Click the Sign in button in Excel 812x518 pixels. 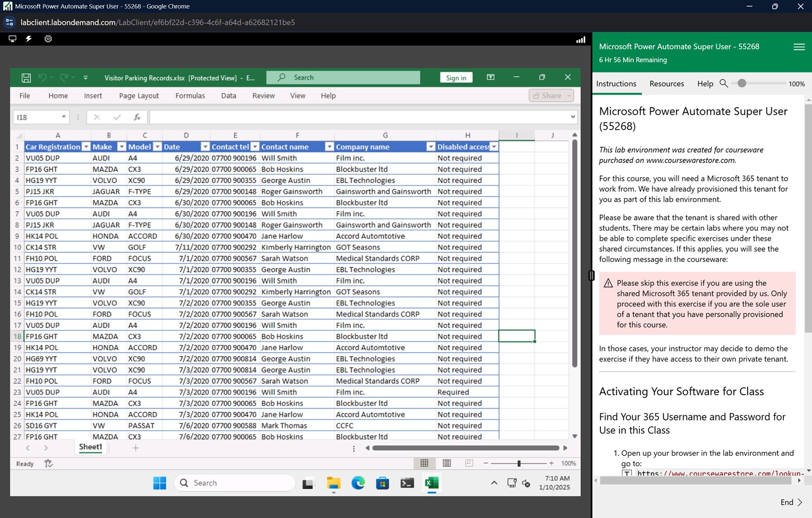click(x=456, y=78)
